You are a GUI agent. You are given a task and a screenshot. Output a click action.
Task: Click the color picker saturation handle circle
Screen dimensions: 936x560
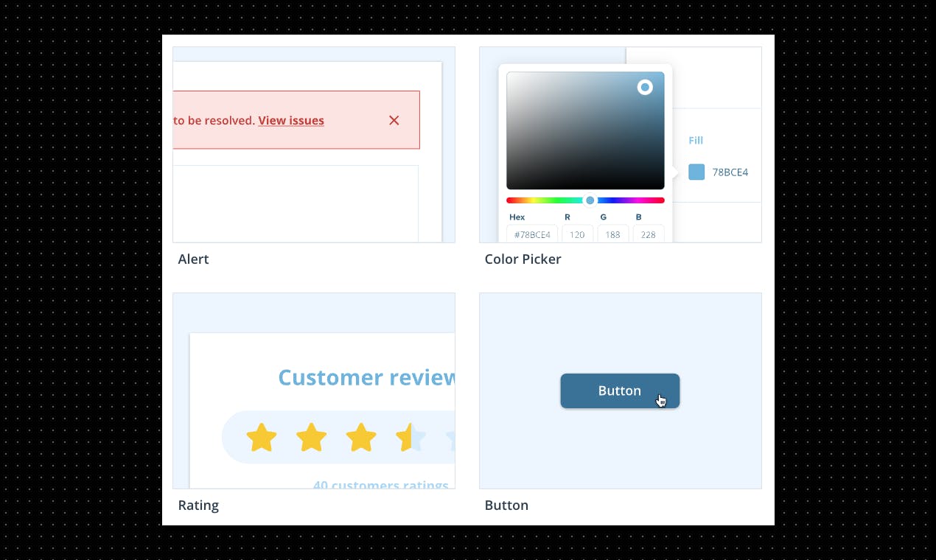[x=645, y=88]
